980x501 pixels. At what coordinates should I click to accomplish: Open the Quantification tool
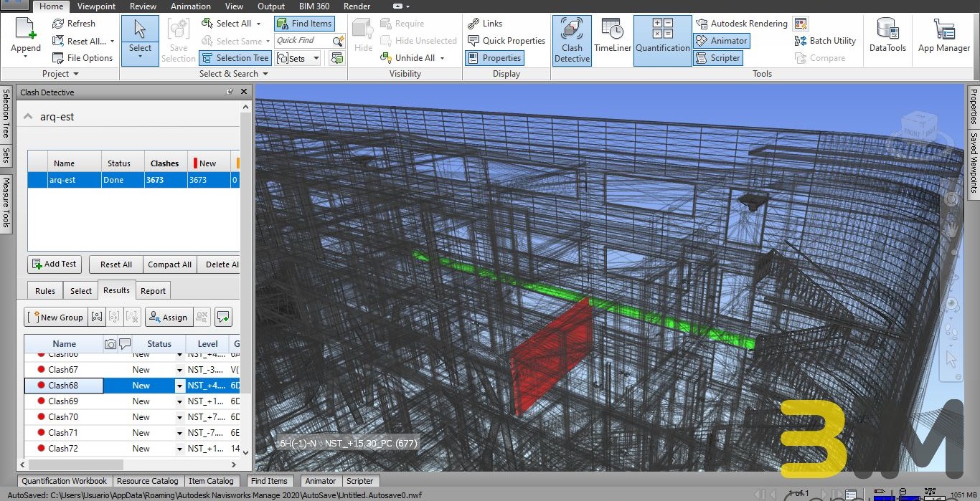pos(662,41)
